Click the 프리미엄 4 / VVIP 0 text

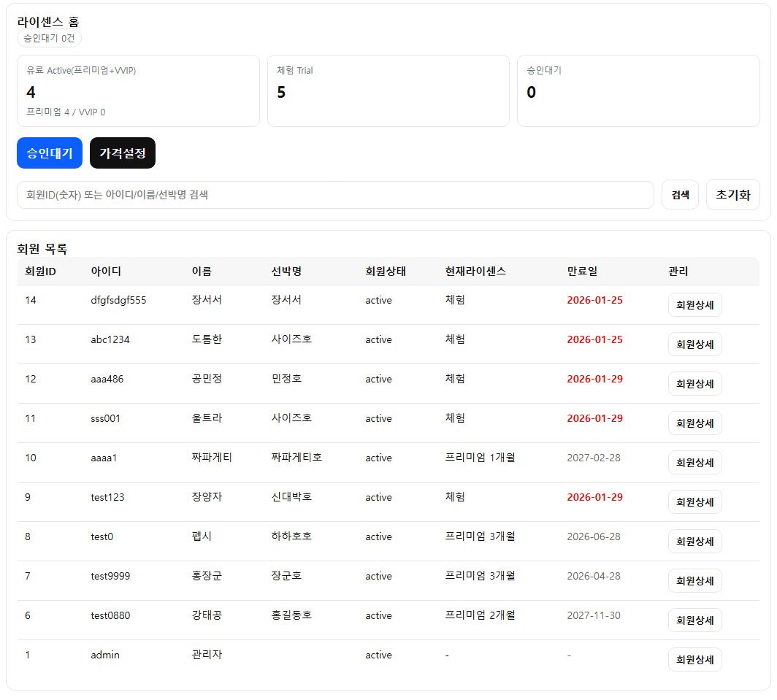point(66,112)
